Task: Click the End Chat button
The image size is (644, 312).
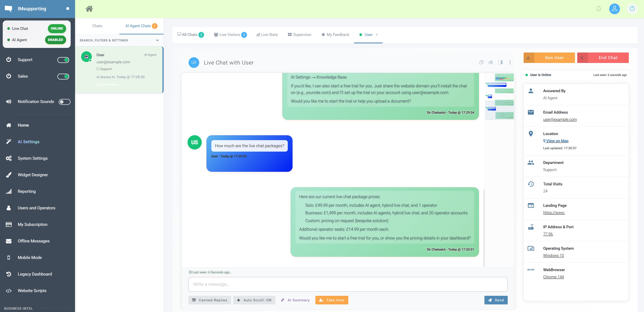Action: (603, 58)
